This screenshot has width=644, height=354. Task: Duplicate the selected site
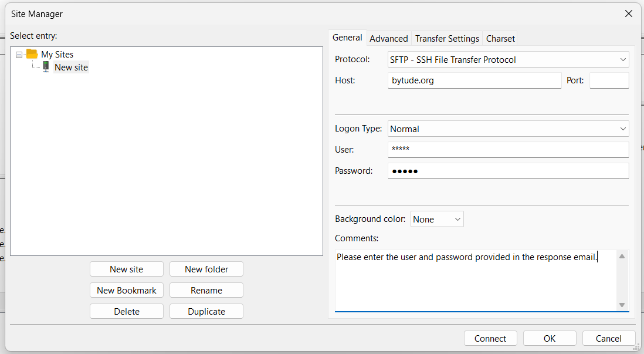[x=206, y=311]
